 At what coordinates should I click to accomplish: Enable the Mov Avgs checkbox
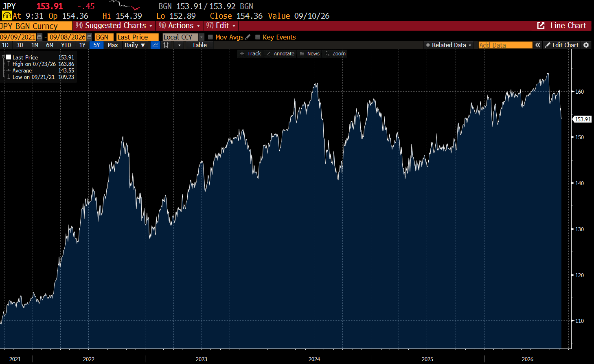[x=210, y=37]
